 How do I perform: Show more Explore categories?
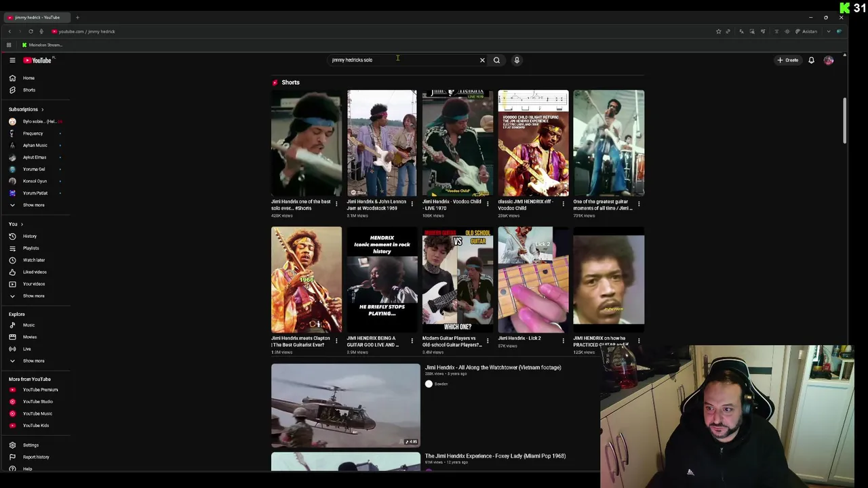pos(35,361)
